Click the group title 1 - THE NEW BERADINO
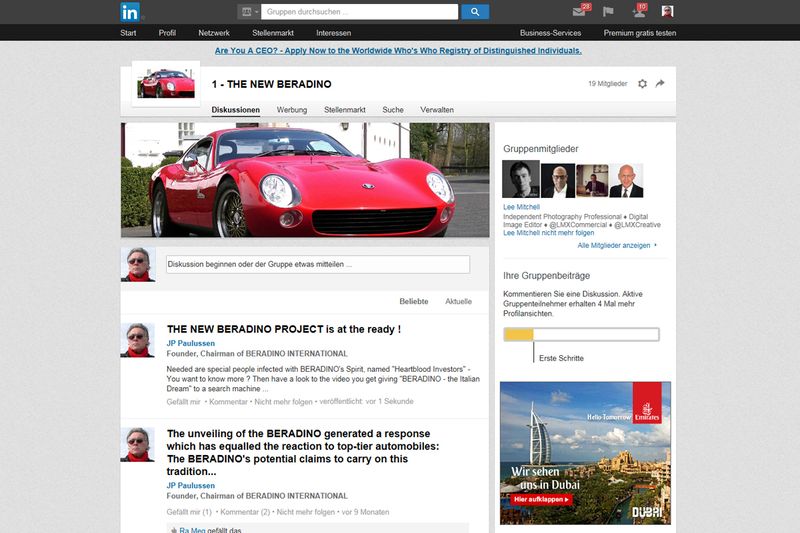 pyautogui.click(x=271, y=84)
